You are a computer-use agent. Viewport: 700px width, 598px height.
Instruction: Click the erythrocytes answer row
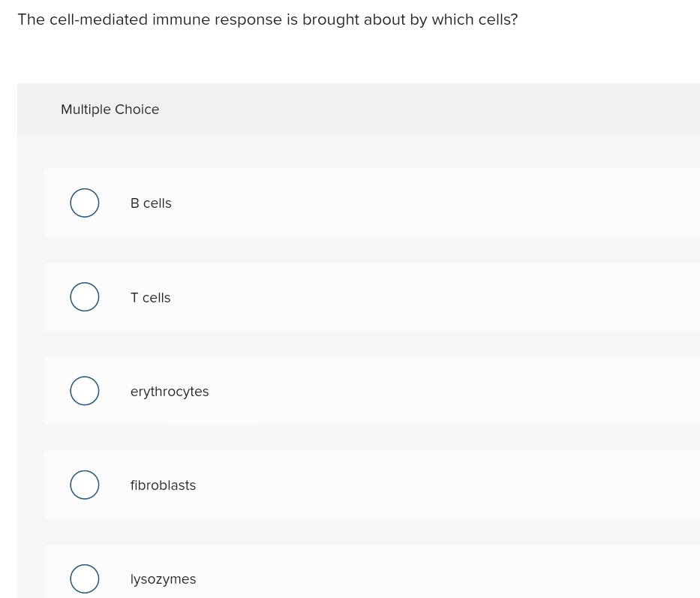click(x=375, y=390)
